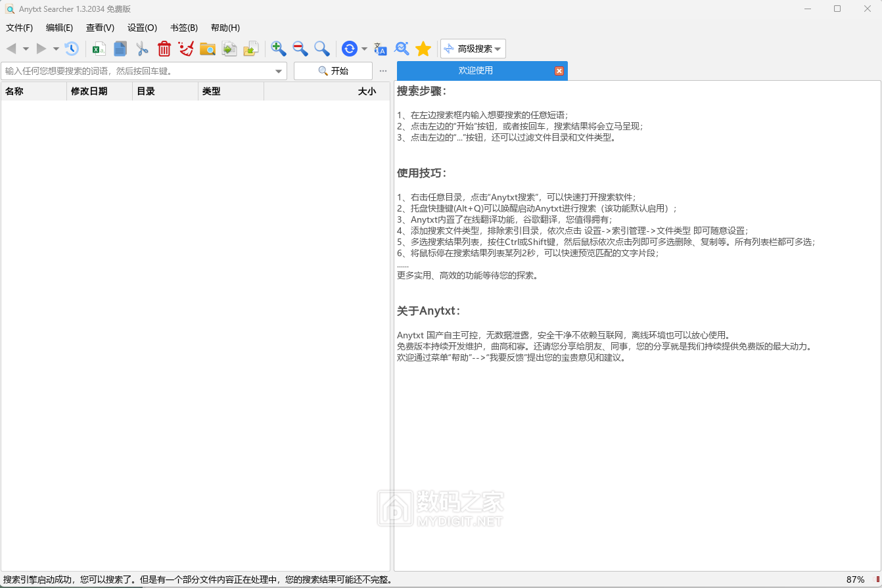The width and height of the screenshot is (882, 588).
Task: Click the 关于Anytxt heading text
Action: point(429,311)
